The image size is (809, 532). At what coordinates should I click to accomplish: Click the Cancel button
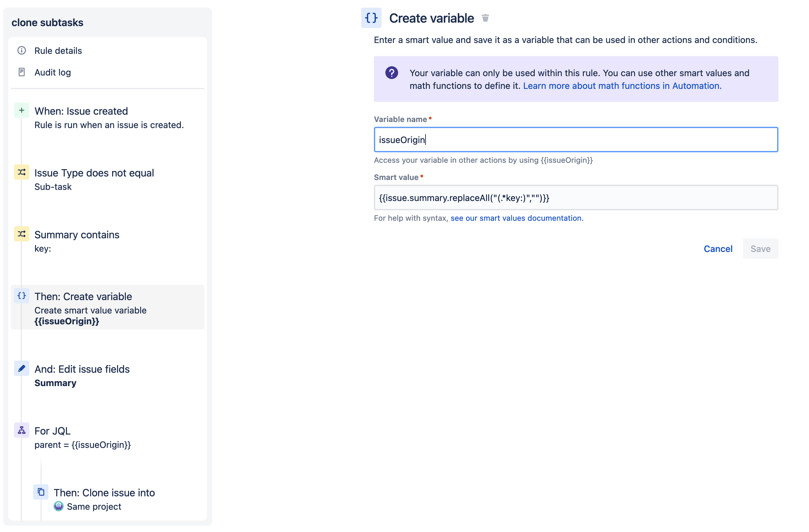click(x=718, y=248)
